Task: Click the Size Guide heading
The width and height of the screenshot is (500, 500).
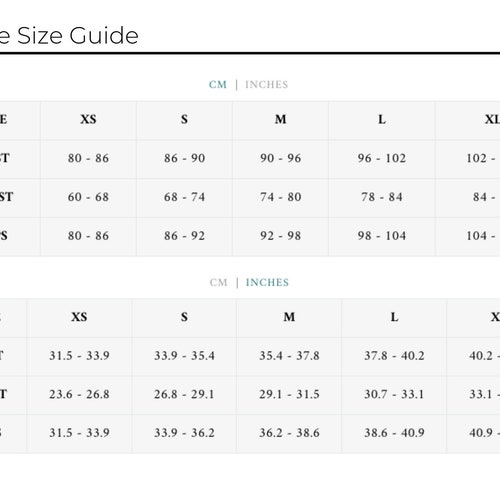Action: [x=69, y=35]
